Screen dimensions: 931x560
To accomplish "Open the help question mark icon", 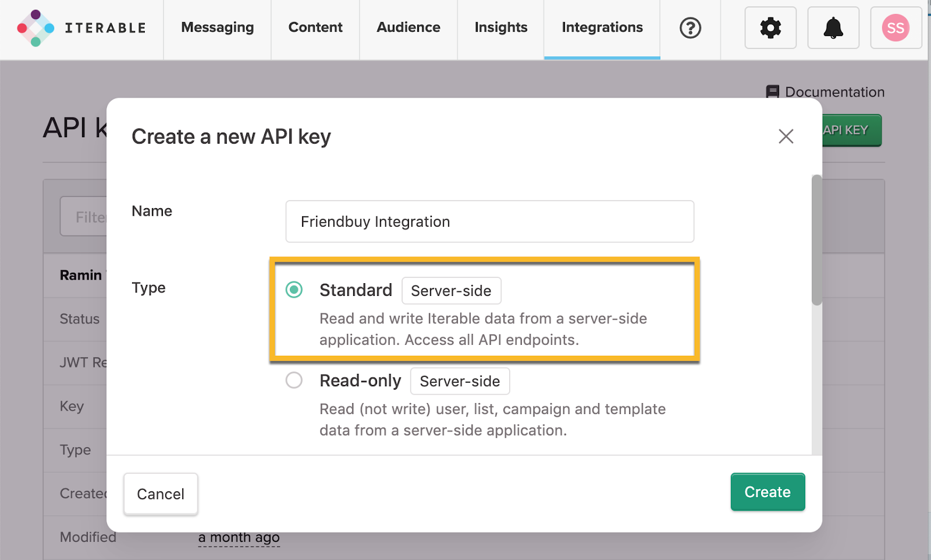I will (690, 28).
